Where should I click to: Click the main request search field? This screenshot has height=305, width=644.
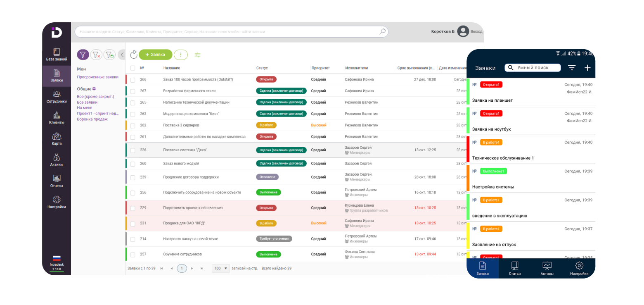click(x=231, y=31)
